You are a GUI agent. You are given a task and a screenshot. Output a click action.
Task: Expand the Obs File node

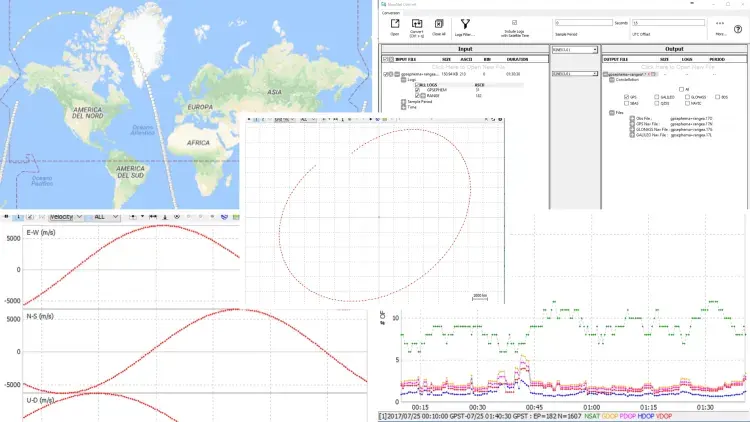point(632,118)
